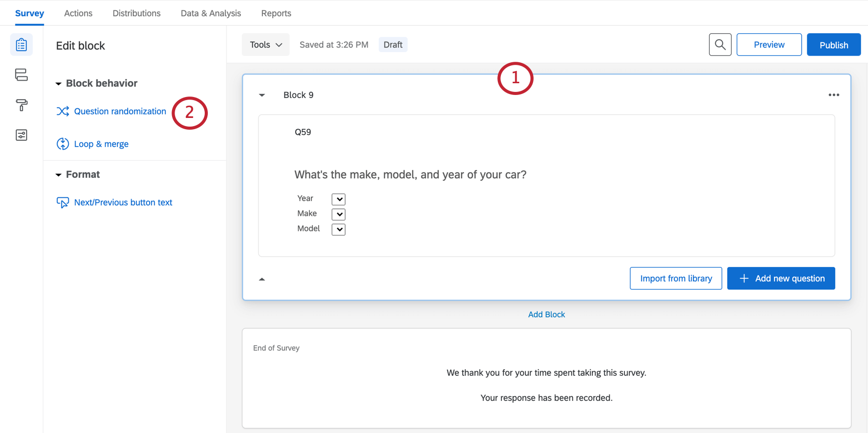Open the Make dropdown

339,214
